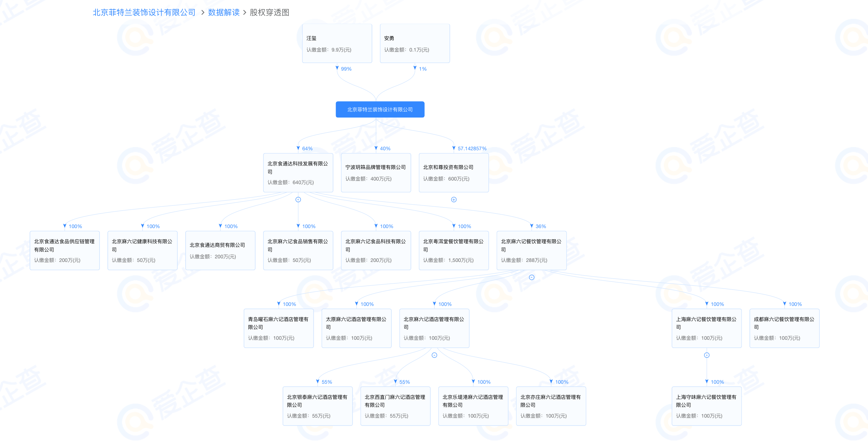Collapse children of 北京麻六记酒店管理有限公司

(434, 355)
